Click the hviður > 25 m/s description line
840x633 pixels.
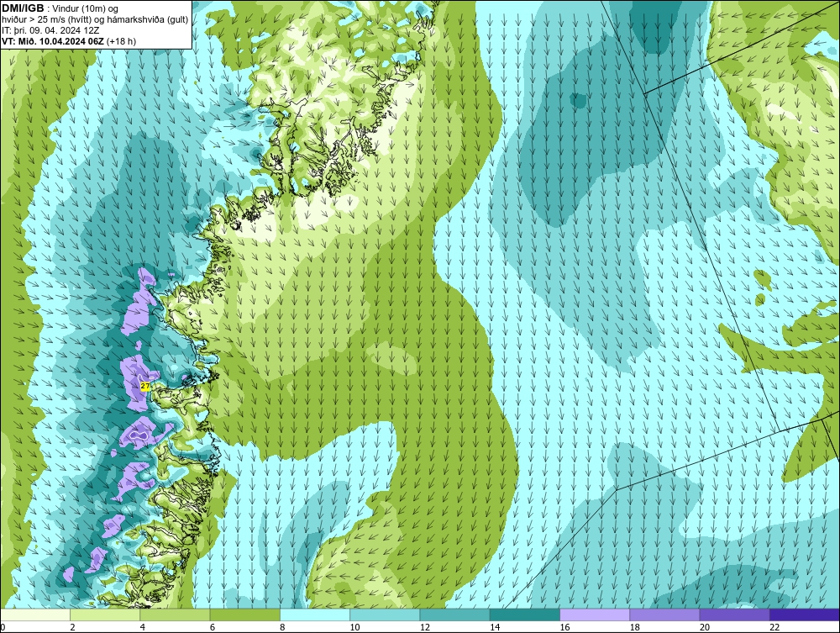tap(95, 20)
